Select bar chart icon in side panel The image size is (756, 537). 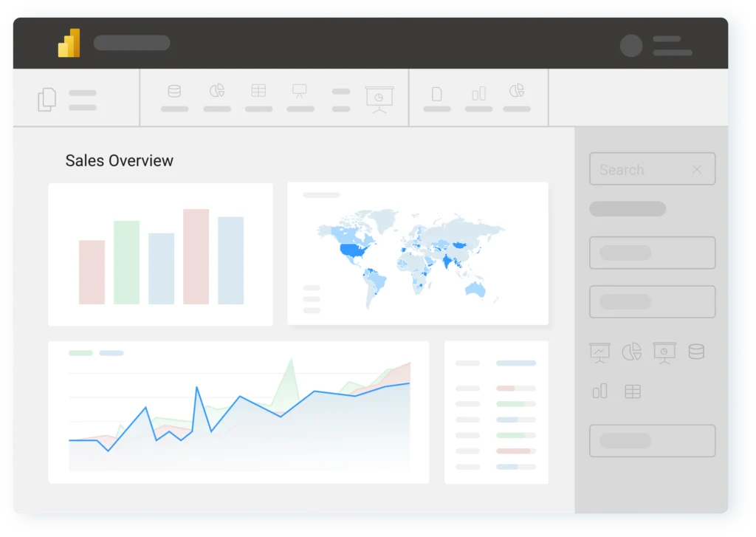tap(599, 391)
